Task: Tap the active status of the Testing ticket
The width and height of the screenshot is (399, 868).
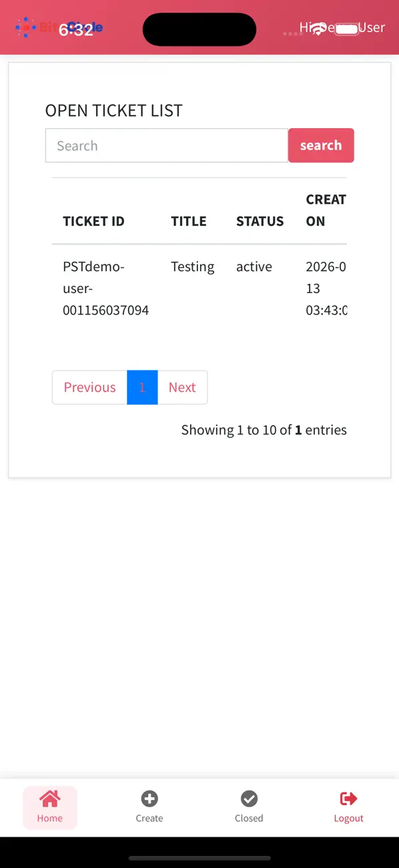Action: pos(254,266)
